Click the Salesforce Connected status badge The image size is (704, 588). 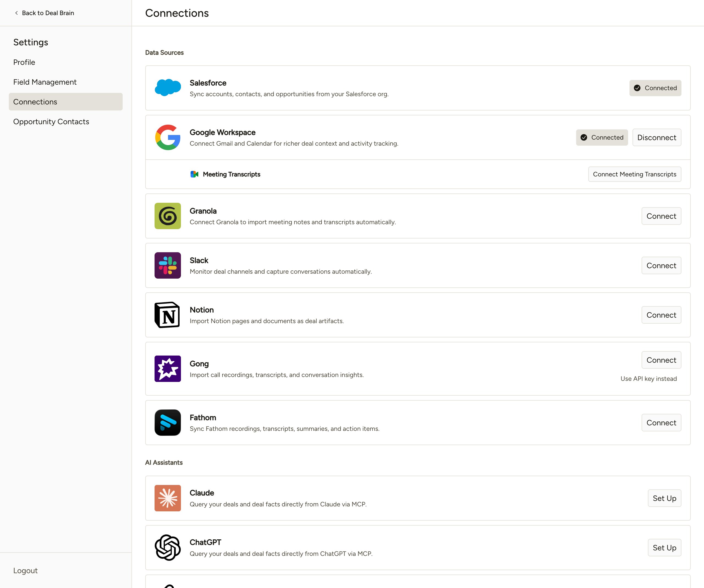click(x=655, y=88)
